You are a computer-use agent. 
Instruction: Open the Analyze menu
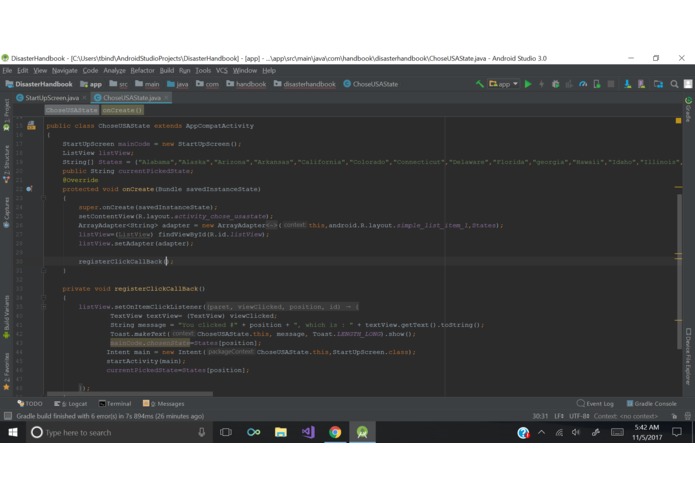coord(114,70)
